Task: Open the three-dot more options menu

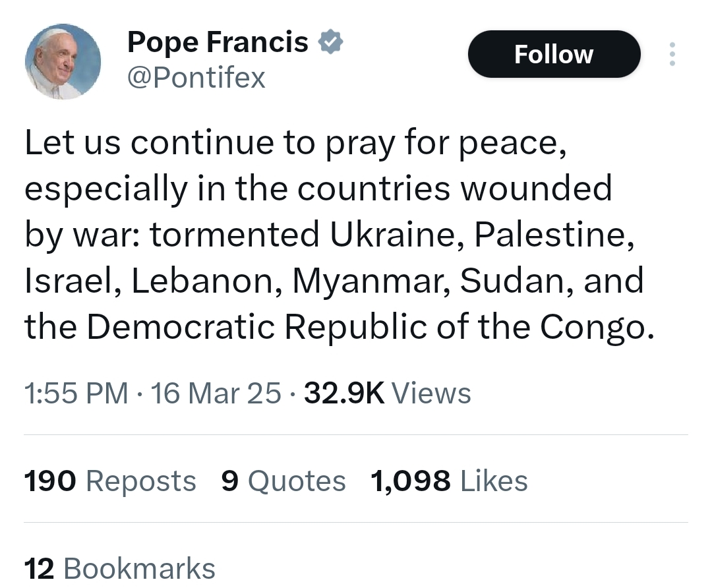Action: tap(672, 54)
